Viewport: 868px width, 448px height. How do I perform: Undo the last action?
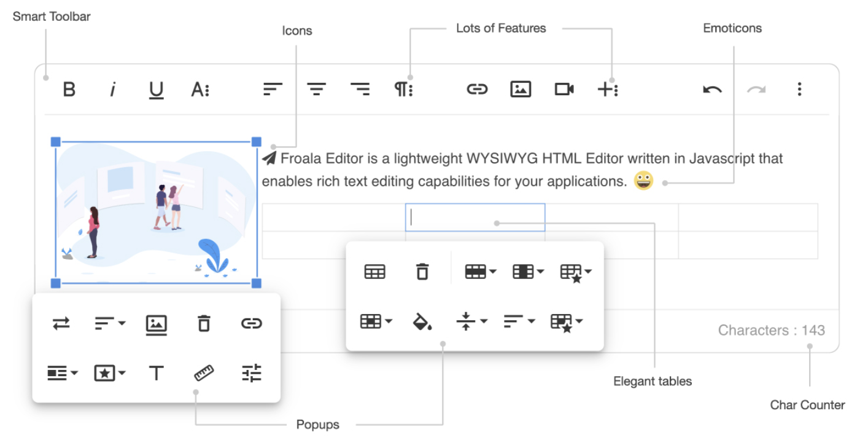coord(712,90)
